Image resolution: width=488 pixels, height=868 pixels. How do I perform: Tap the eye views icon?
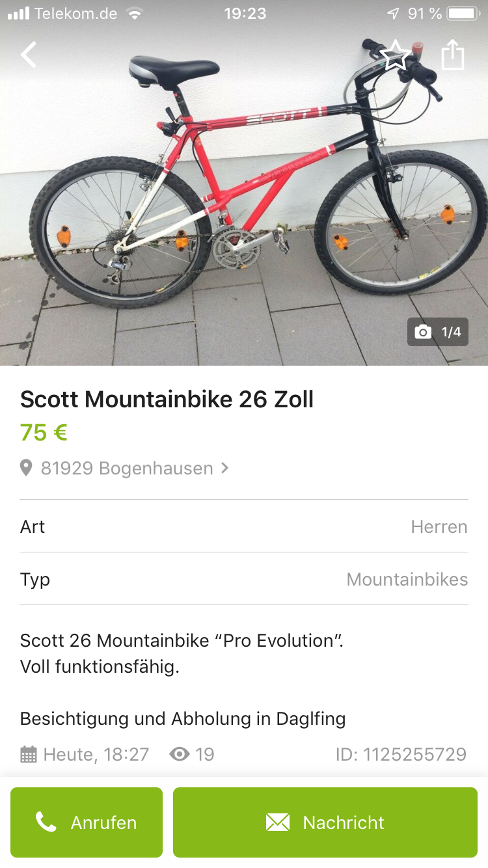tap(180, 755)
